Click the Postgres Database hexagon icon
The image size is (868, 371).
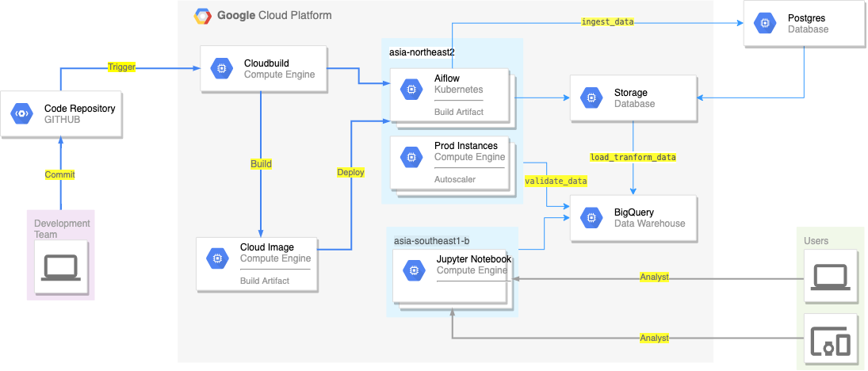pos(765,23)
